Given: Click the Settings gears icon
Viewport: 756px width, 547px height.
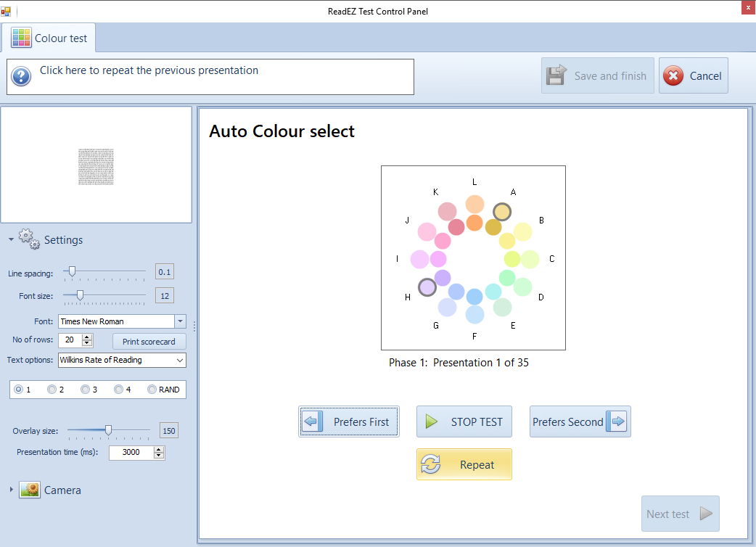Looking at the screenshot, I should click(x=29, y=239).
